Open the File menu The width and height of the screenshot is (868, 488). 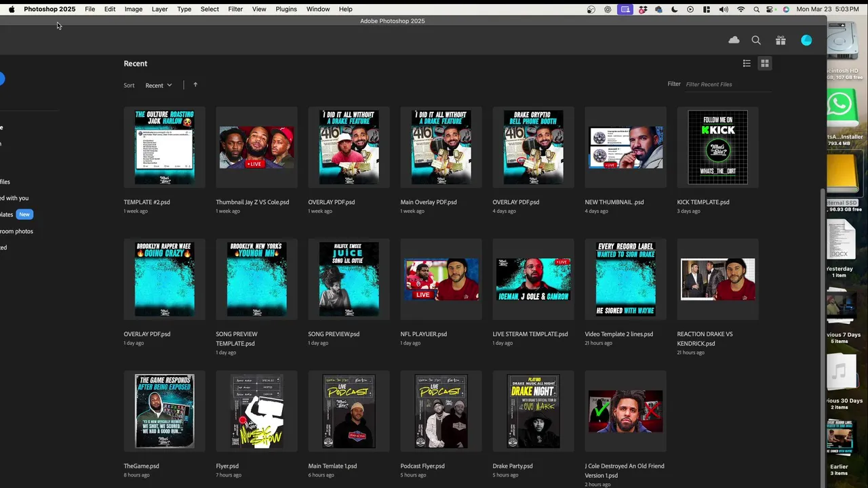[90, 9]
